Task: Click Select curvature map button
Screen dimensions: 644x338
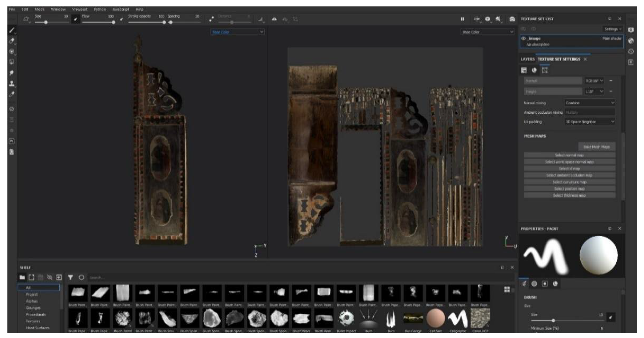Action: [569, 182]
